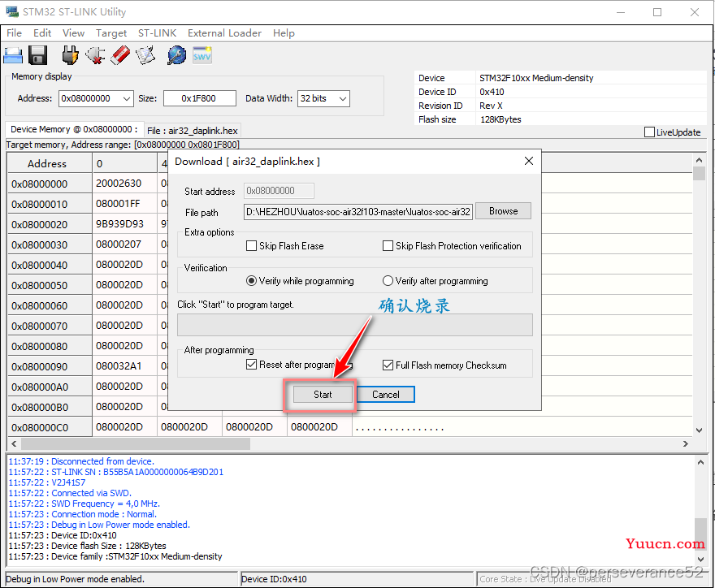Toggle the Reset after programming checkbox
Image resolution: width=715 pixels, height=588 pixels.
click(x=251, y=365)
